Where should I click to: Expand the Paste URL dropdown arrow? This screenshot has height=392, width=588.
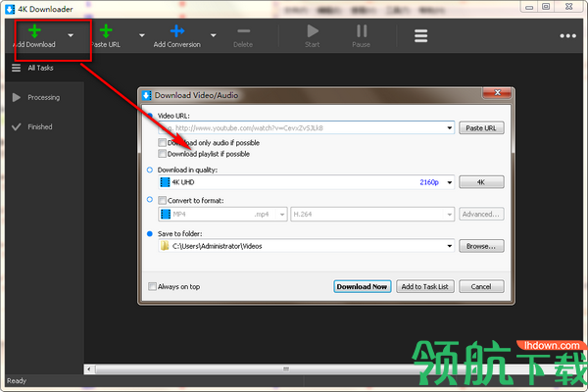pos(142,35)
